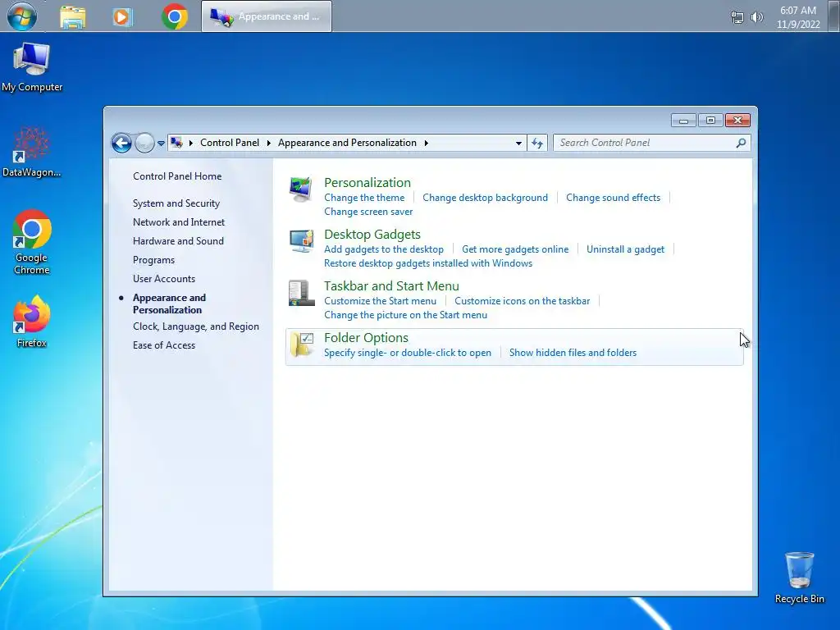
Task: Select the Recycle Bin desktop icon
Action: [x=799, y=577]
